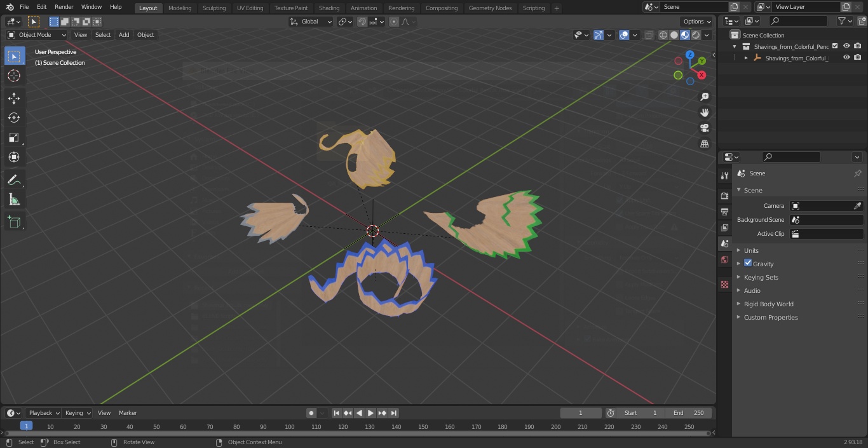
Task: Open the viewport Object menu
Action: click(x=146, y=35)
